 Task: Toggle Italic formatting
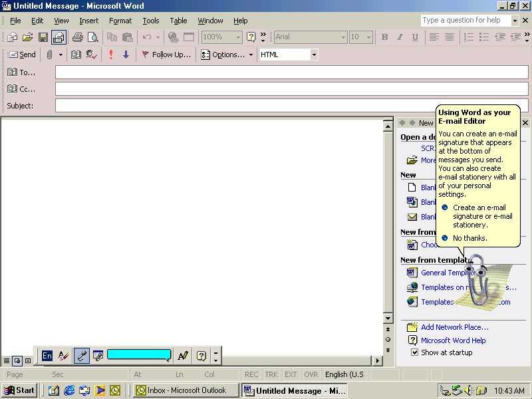click(x=400, y=37)
